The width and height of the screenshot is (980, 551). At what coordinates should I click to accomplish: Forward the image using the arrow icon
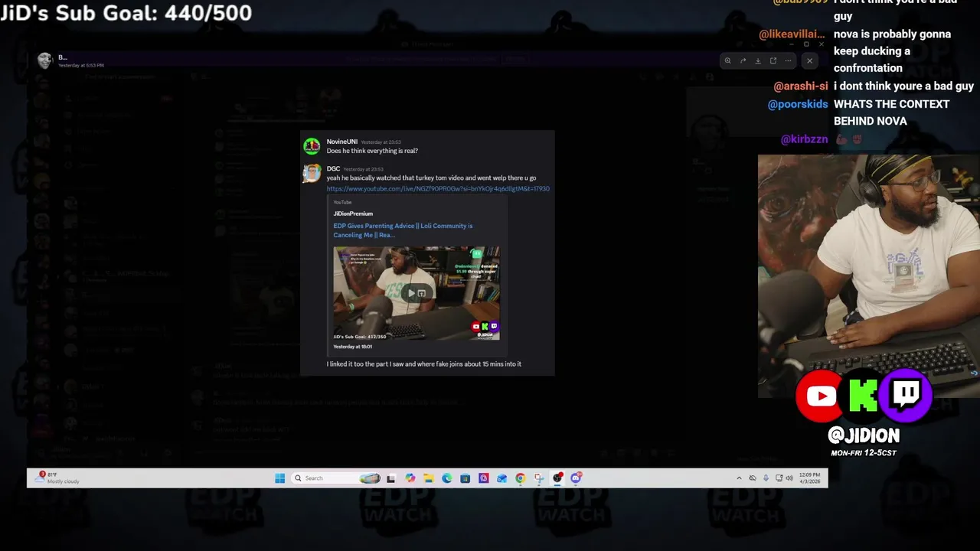[x=743, y=60]
